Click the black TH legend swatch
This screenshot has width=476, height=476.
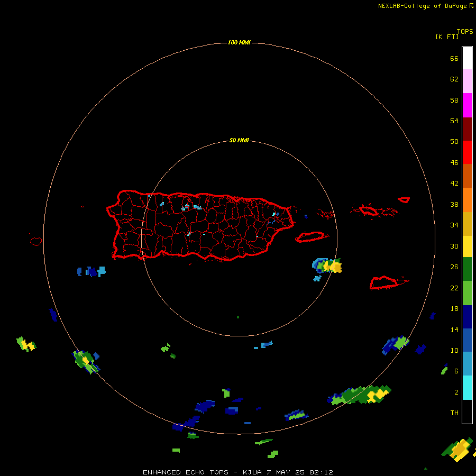tap(467, 411)
